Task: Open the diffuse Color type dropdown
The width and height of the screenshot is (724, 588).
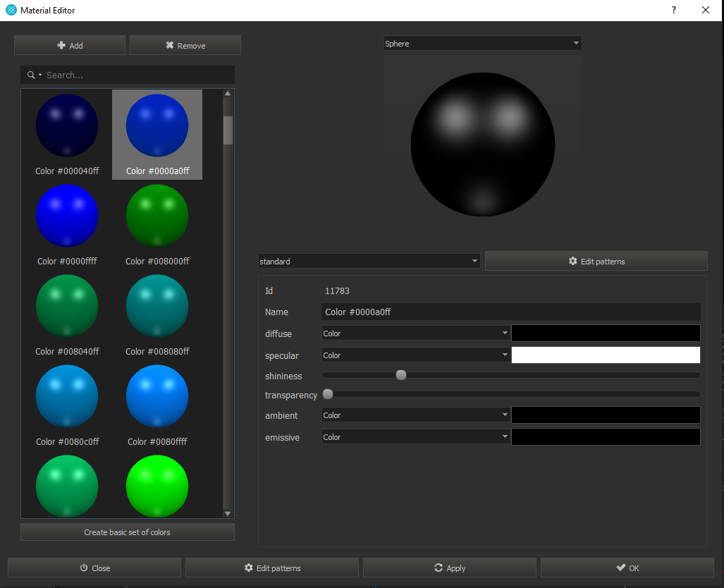Action: [x=415, y=333]
